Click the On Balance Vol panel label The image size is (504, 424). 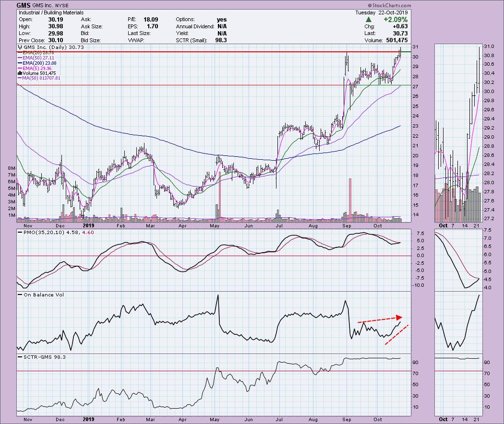(x=43, y=294)
